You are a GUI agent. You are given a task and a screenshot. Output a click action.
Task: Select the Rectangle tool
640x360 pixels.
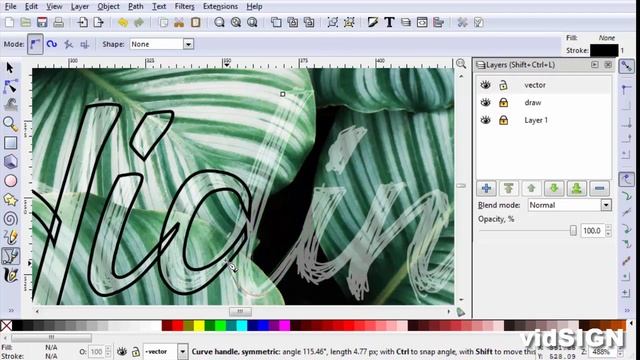pyautogui.click(x=10, y=143)
